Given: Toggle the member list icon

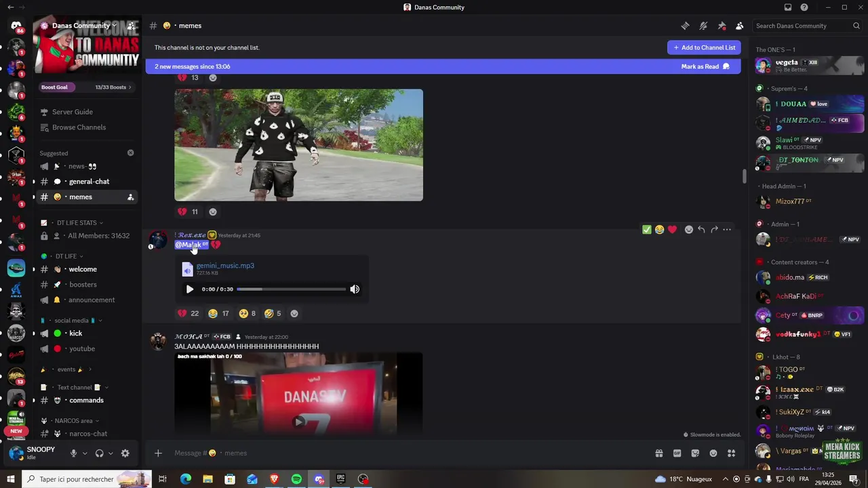Looking at the screenshot, I should [739, 26].
